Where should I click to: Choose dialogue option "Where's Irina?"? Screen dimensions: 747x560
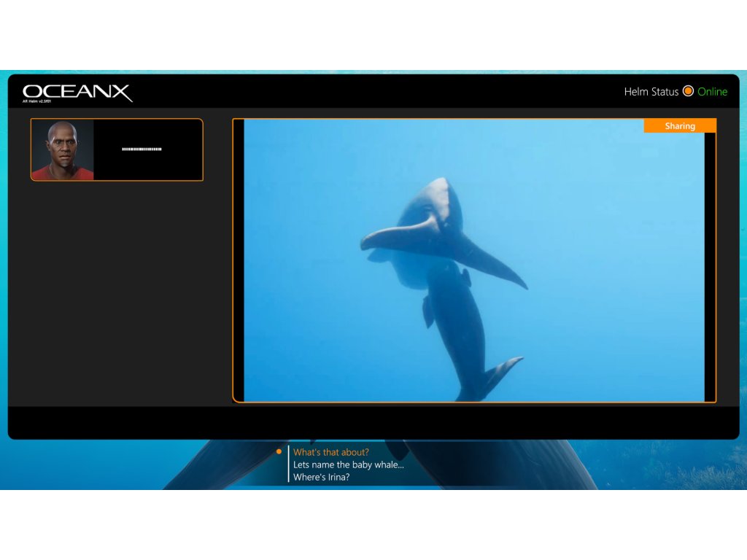321,477
